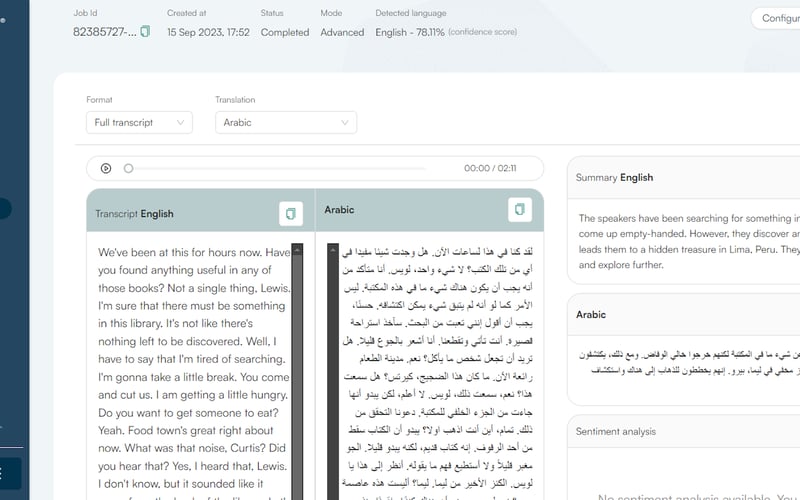Click the Created at date 15 Sep 2023

(x=208, y=32)
